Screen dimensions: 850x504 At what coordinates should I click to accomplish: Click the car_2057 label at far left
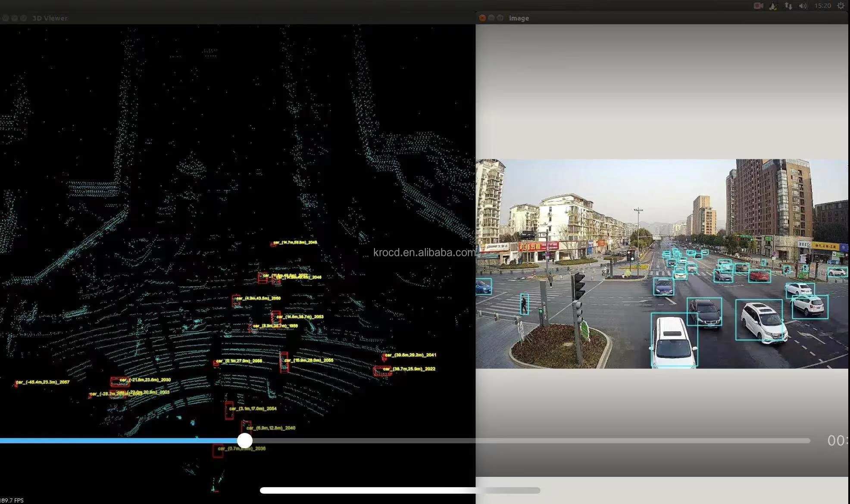pos(42,382)
